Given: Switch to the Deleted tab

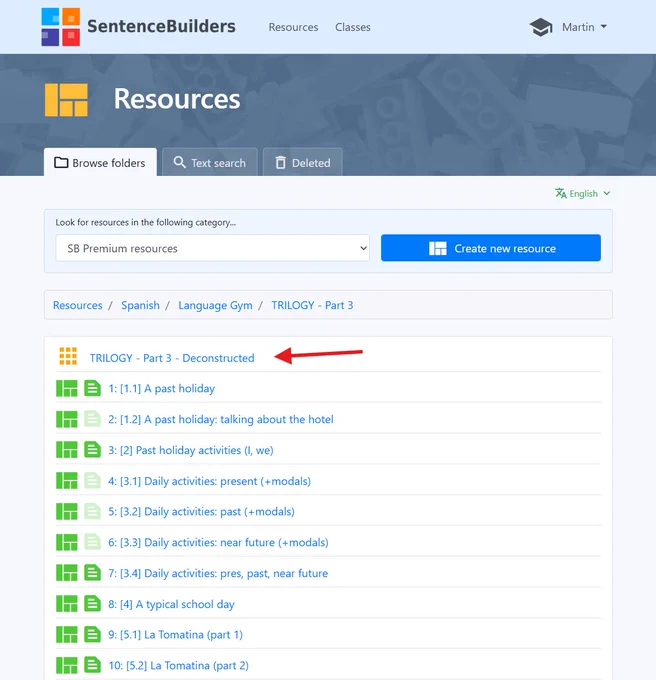Looking at the screenshot, I should [303, 163].
